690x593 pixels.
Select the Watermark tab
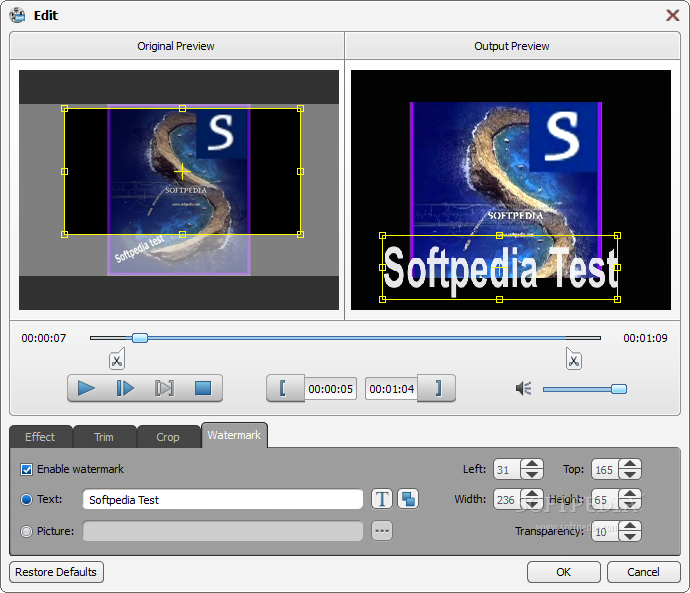[234, 435]
